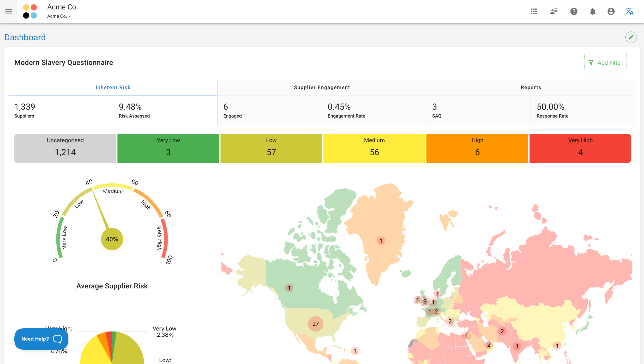The height and width of the screenshot is (364, 644).
Task: Switch to the Supplier Engagement tab
Action: [x=322, y=87]
